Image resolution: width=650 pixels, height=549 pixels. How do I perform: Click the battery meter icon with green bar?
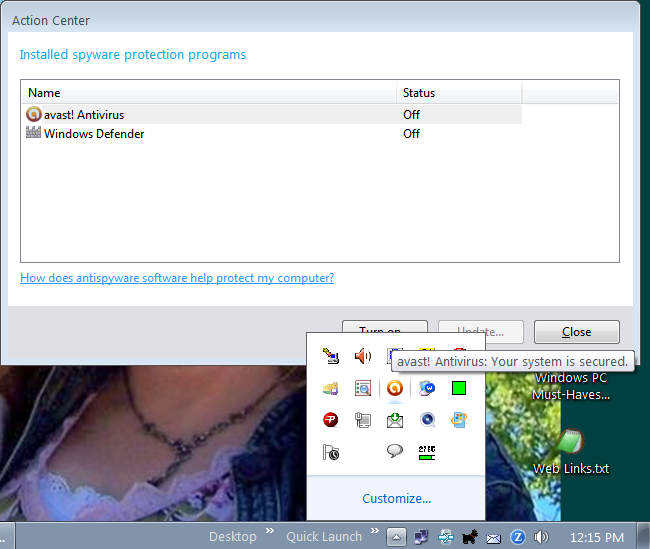[x=427, y=453]
